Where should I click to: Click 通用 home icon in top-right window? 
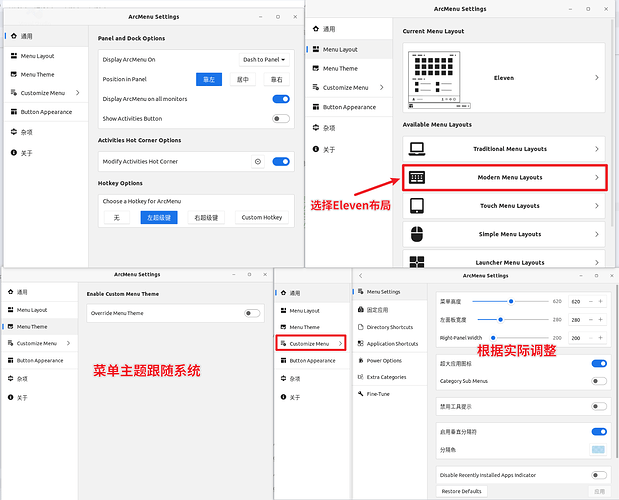[x=316, y=28]
